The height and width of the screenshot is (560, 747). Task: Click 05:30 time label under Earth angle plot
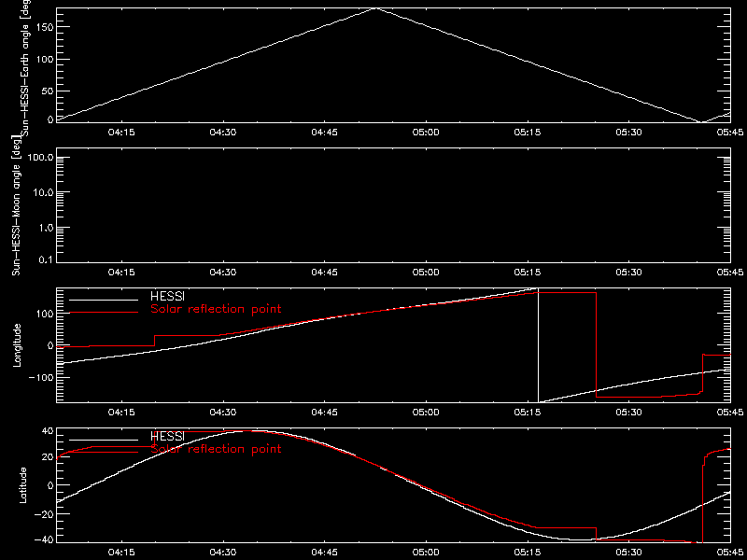(628, 133)
